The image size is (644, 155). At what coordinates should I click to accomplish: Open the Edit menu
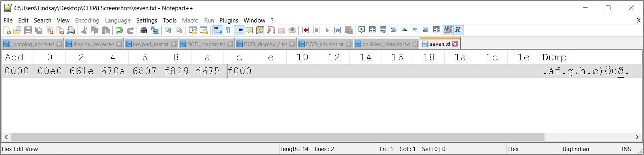pos(23,20)
